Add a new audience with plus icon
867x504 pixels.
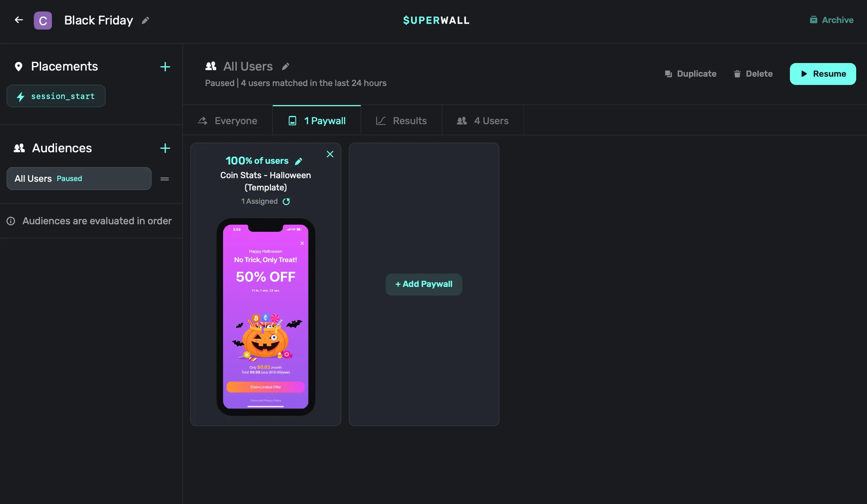165,148
